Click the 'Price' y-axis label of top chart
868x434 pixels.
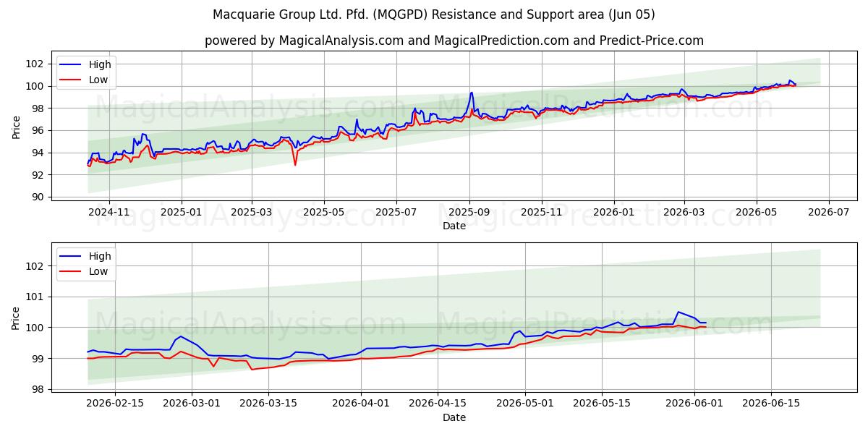pos(17,127)
